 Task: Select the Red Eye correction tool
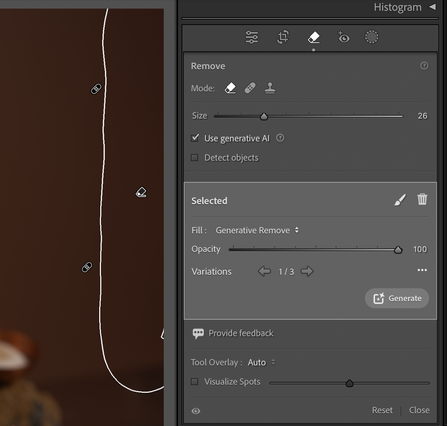coord(344,37)
